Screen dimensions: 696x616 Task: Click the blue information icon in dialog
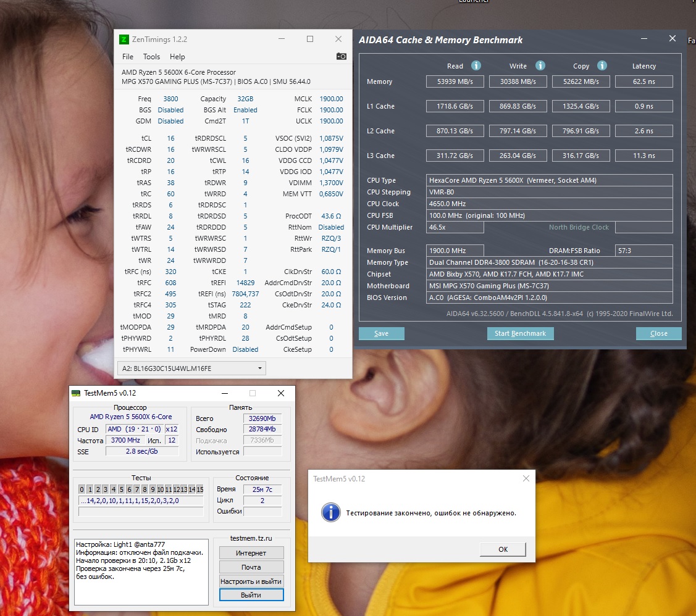pos(330,513)
